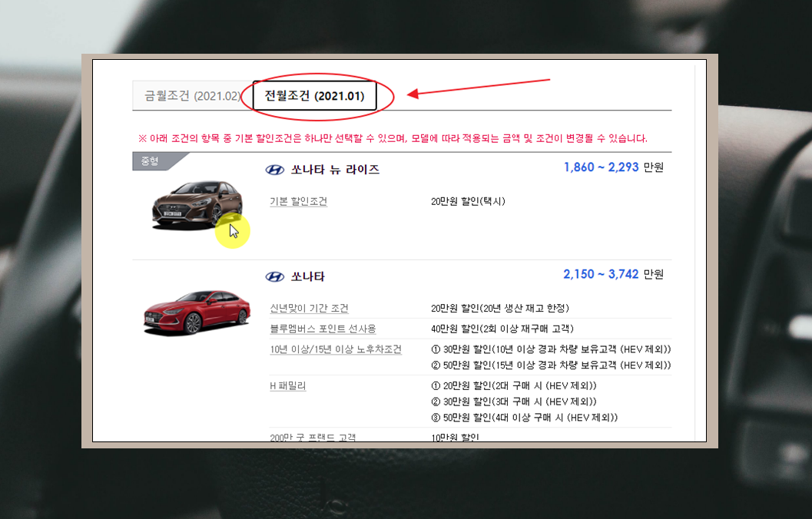Open the 200만 굿 프렌드 고객 link
The height and width of the screenshot is (519, 812).
click(x=312, y=438)
